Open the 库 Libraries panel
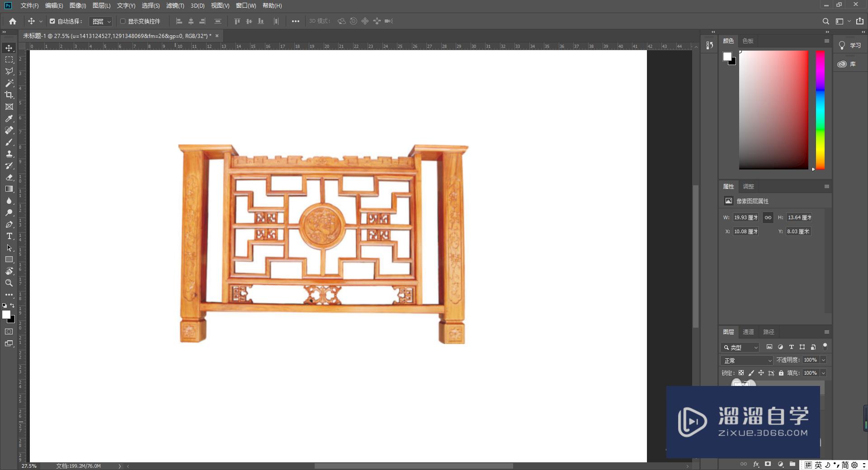This screenshot has width=868, height=470. point(847,64)
